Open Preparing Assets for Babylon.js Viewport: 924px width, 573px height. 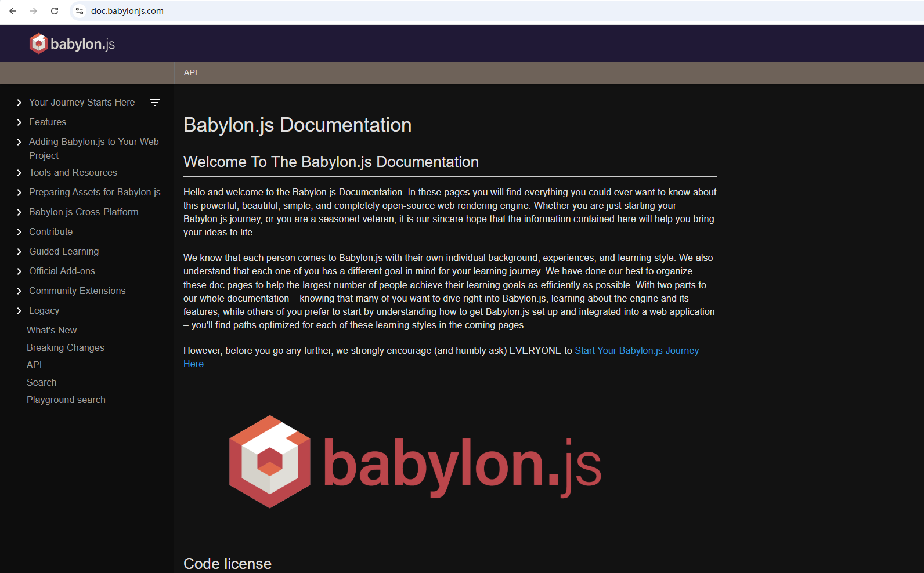pos(95,192)
